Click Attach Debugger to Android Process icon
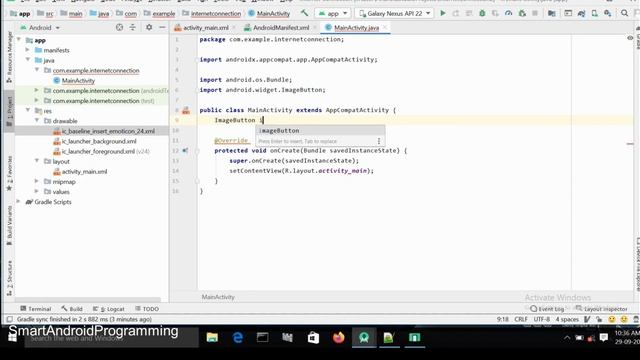This screenshot has height=360, width=640. pos(522,13)
